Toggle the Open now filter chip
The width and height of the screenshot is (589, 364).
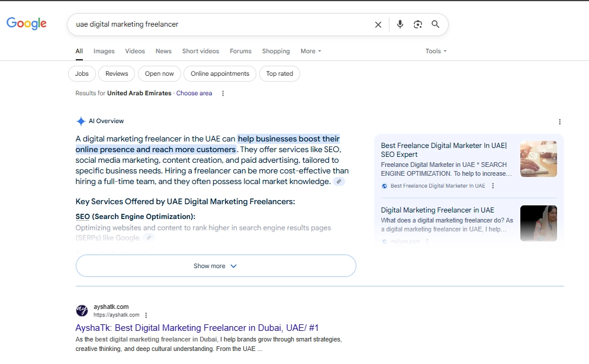(159, 73)
